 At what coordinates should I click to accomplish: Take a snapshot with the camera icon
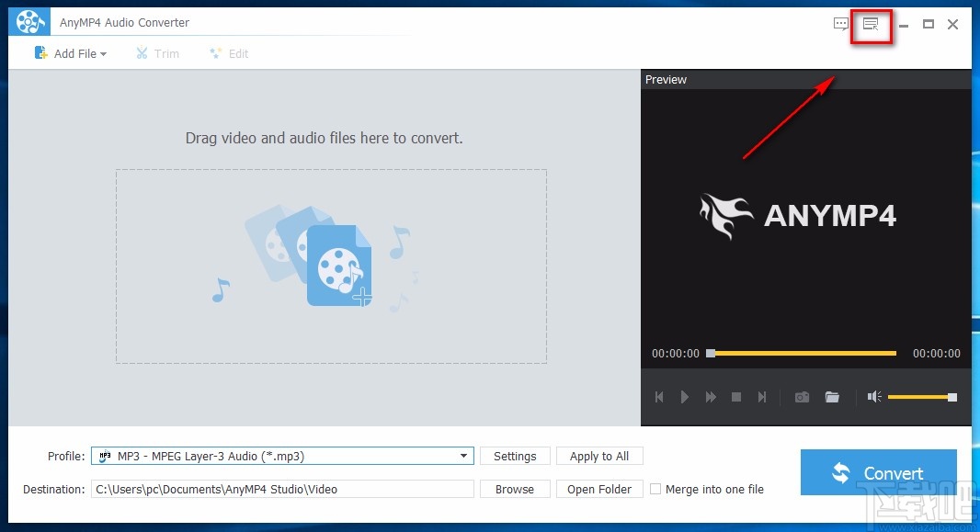801,397
